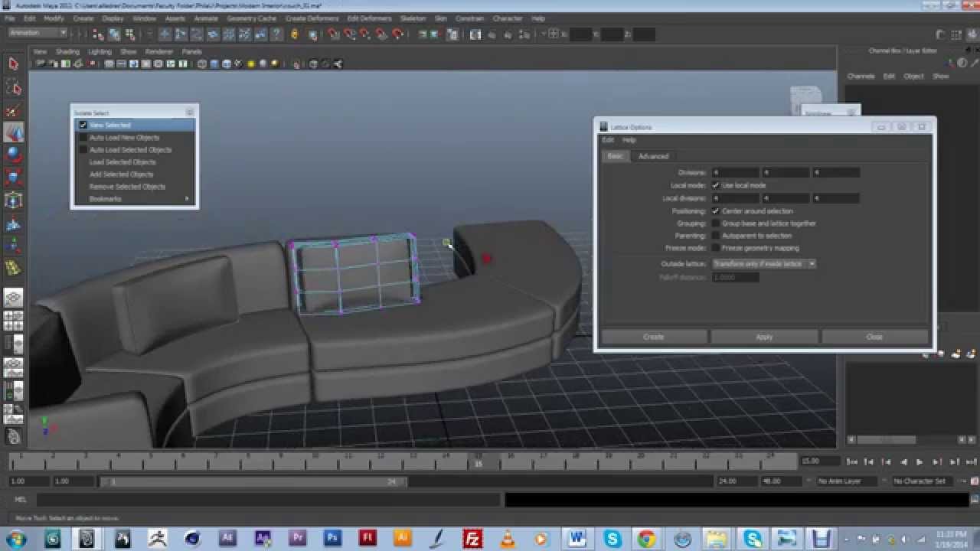This screenshot has height=551, width=980.
Task: Pick the Paint Selection tool
Action: (13, 112)
